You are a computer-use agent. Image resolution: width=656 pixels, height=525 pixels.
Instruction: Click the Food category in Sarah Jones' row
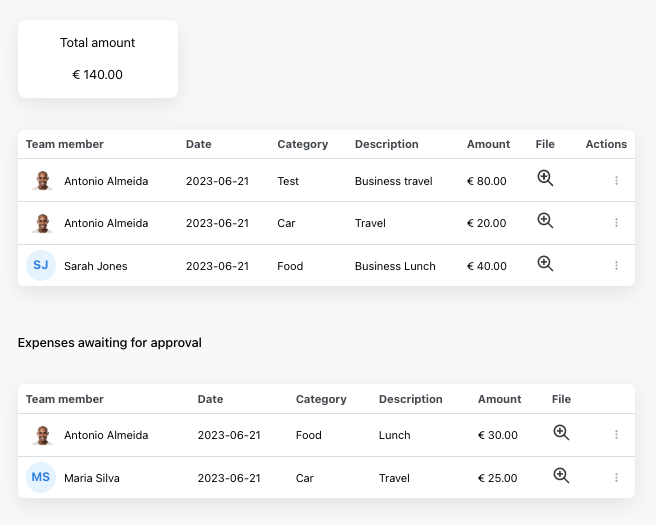point(290,266)
